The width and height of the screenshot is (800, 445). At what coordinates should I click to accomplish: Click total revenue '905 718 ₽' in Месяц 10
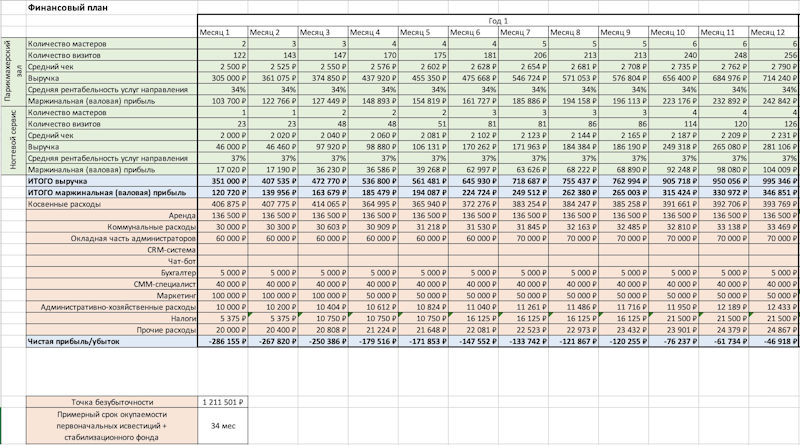click(x=673, y=181)
